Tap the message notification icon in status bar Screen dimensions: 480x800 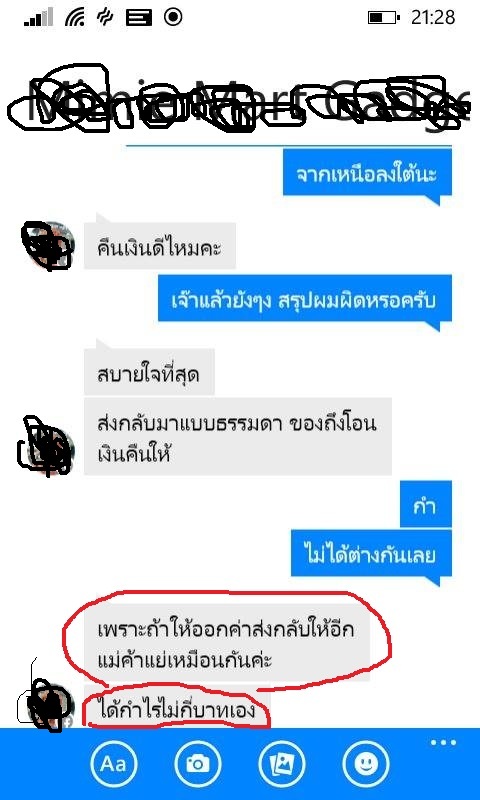click(x=139, y=18)
